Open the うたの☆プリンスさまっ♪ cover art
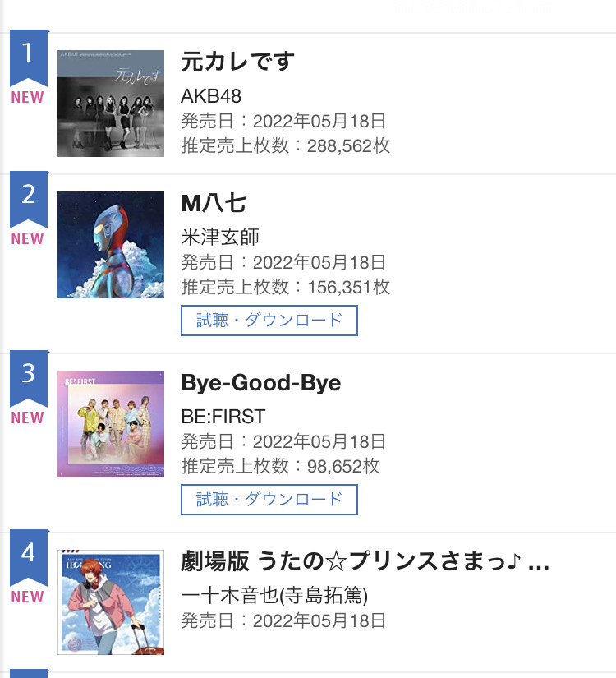 (x=111, y=602)
